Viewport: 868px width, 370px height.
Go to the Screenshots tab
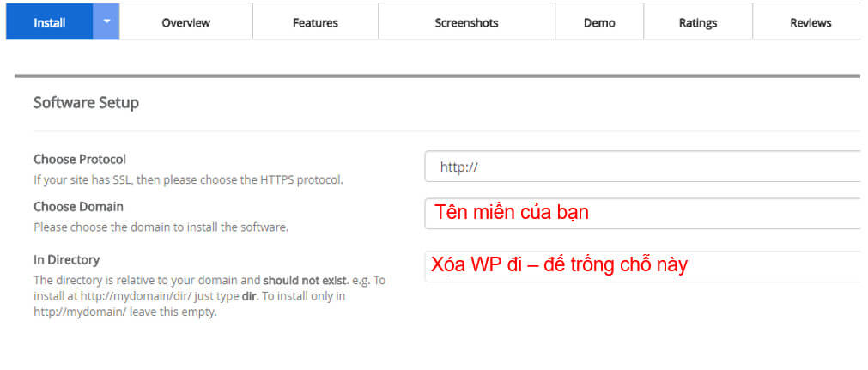(x=466, y=22)
